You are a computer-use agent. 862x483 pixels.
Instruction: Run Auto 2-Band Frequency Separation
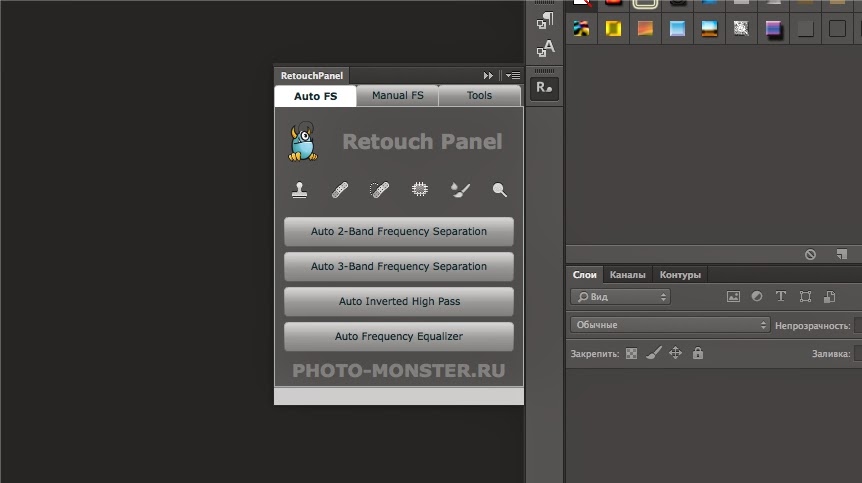[x=399, y=231]
